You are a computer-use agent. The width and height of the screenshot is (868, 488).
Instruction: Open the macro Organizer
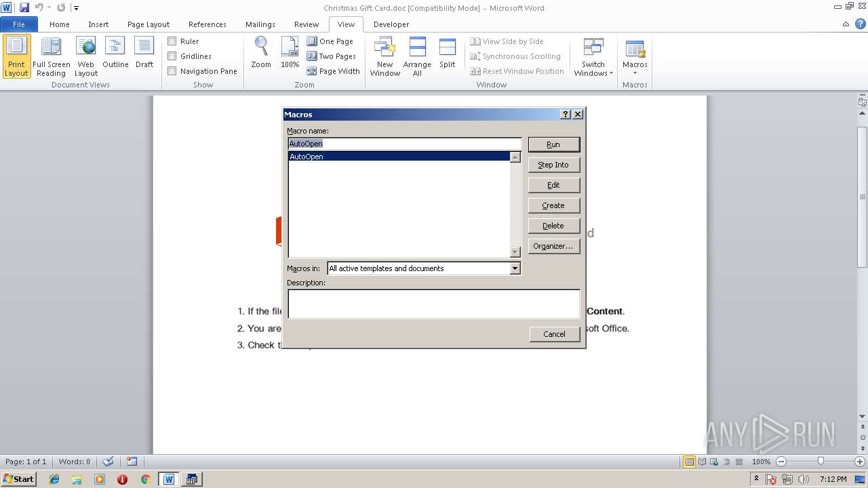(553, 246)
